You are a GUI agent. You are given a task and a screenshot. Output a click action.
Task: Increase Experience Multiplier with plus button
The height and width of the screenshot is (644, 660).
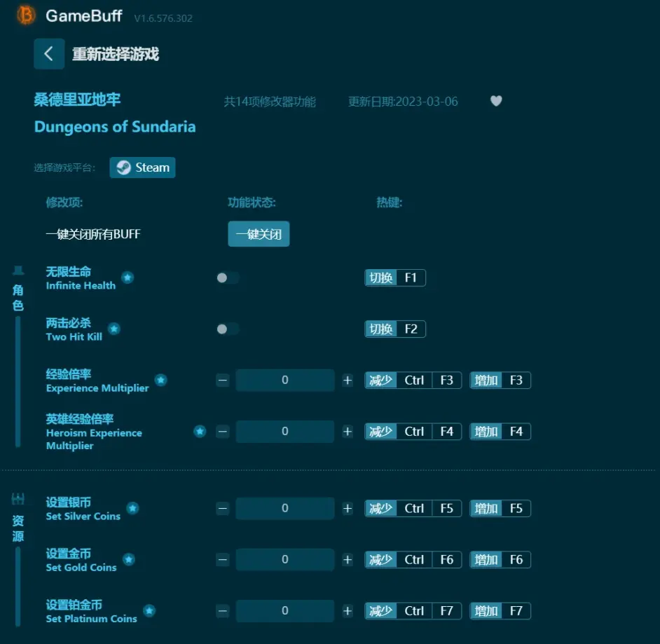pyautogui.click(x=348, y=381)
